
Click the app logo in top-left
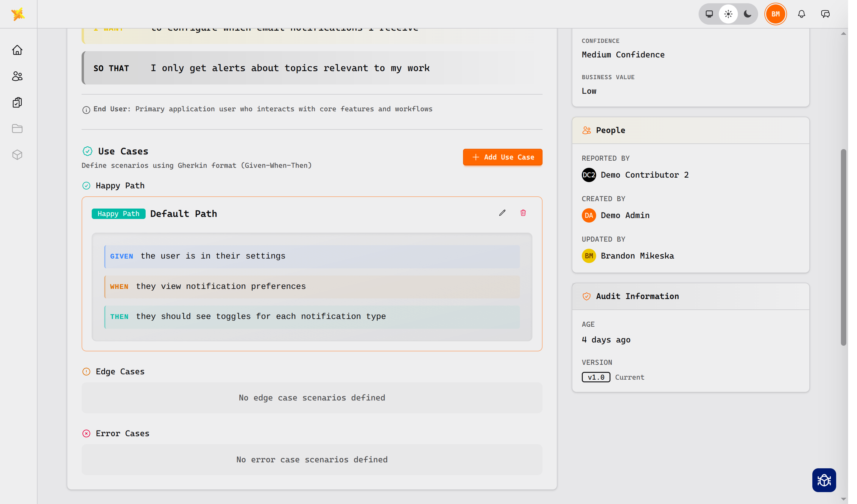[x=18, y=14]
